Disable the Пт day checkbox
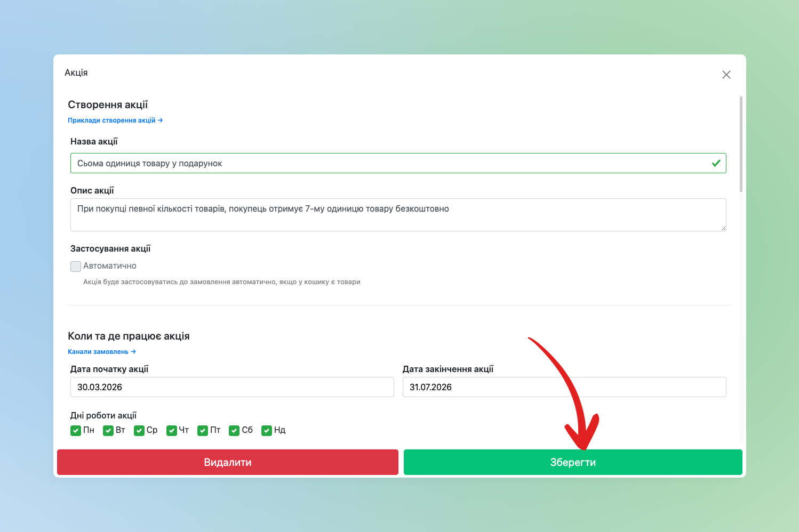The width and height of the screenshot is (799, 532). 203,431
